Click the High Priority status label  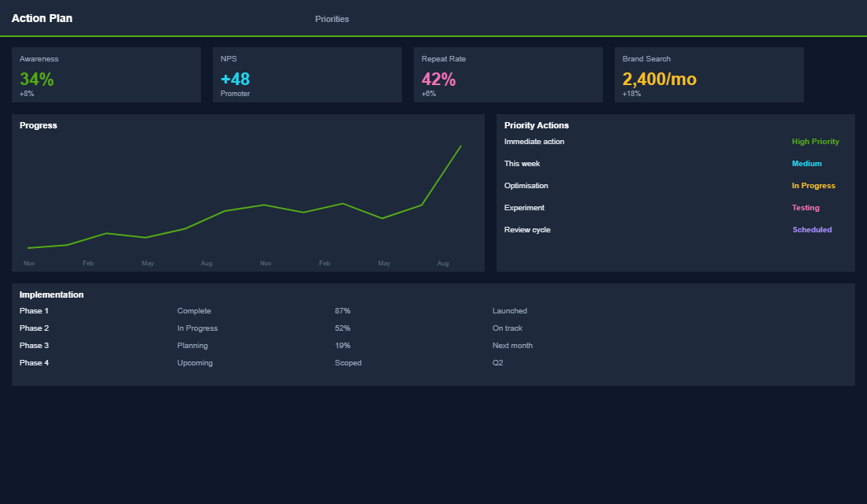[x=815, y=141]
